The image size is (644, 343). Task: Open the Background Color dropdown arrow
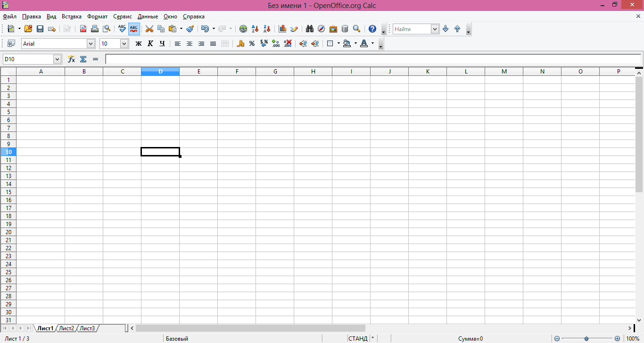[355, 43]
